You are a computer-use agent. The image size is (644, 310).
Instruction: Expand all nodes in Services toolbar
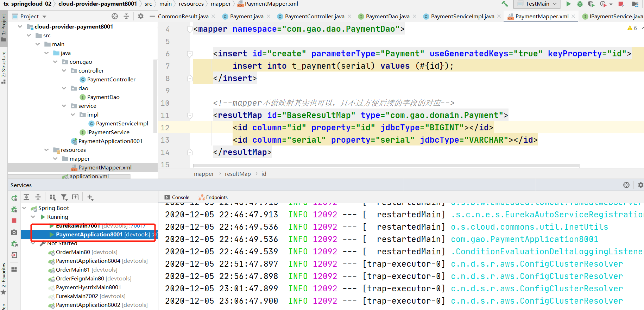[26, 197]
